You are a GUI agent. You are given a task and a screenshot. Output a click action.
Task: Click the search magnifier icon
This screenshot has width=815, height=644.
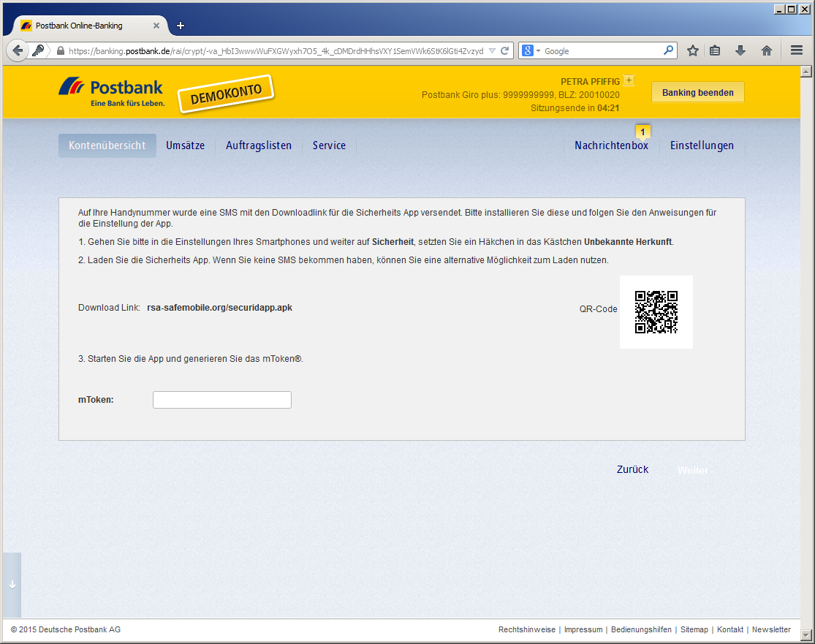(668, 50)
